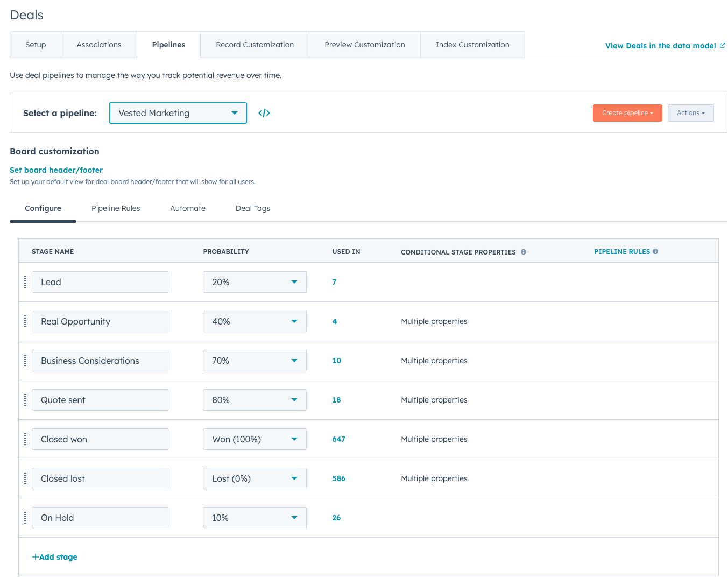The height and width of the screenshot is (585, 728).
Task: Click the drag handle next to Quote sent
Action: tap(25, 399)
